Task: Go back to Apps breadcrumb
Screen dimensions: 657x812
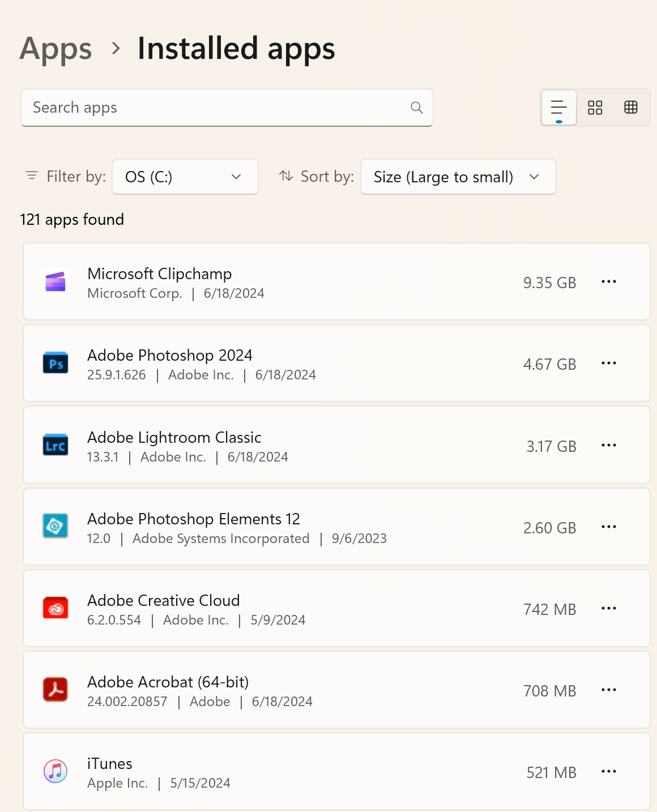Action: (x=56, y=49)
